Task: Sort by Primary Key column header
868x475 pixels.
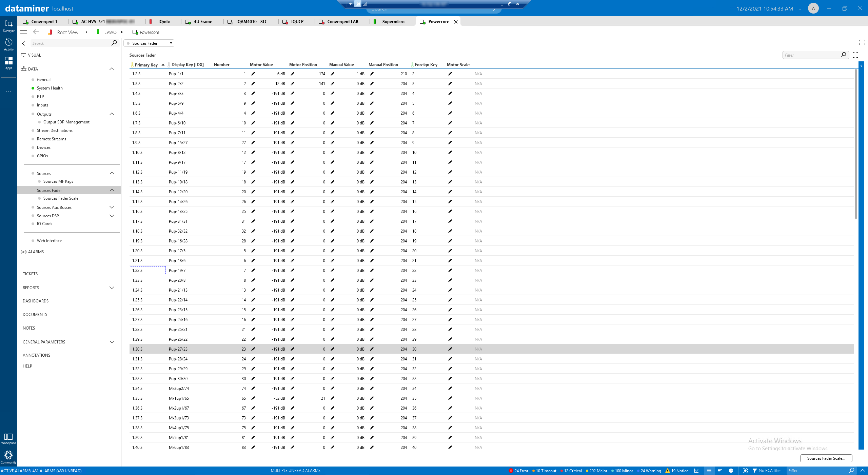Action: pos(146,65)
